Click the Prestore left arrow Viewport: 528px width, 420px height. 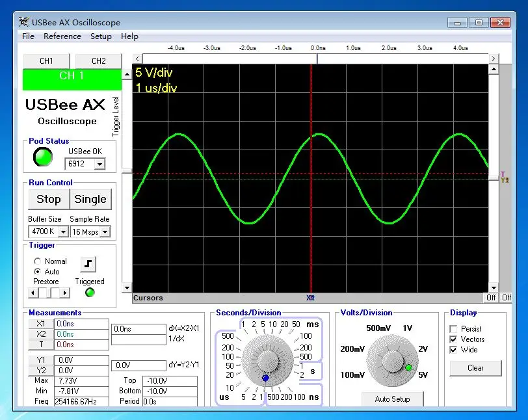pos(33,293)
